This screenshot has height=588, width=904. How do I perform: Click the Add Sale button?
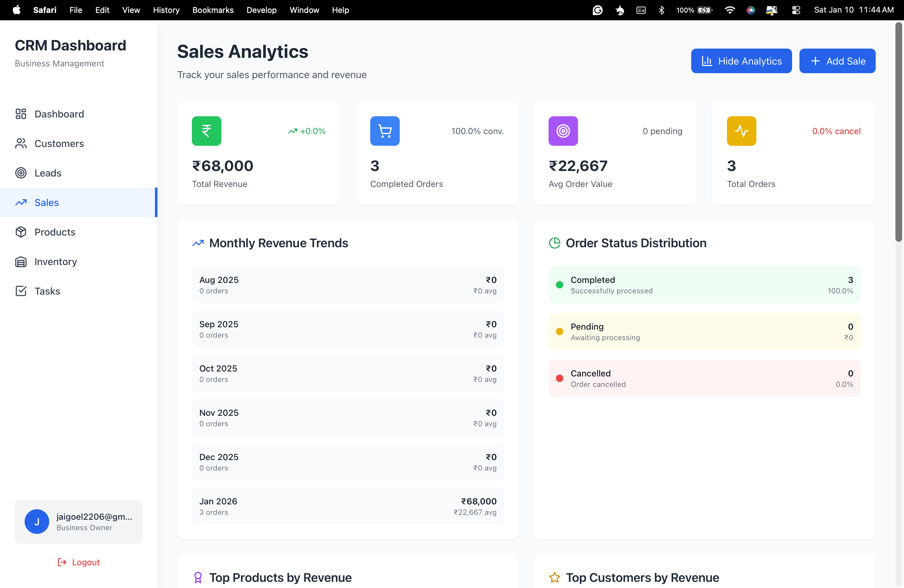[837, 61]
